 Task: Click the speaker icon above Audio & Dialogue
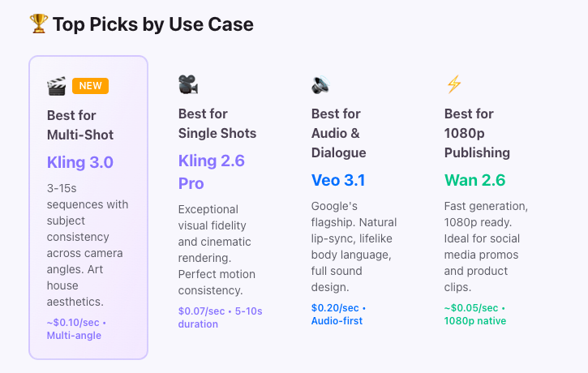coord(320,84)
